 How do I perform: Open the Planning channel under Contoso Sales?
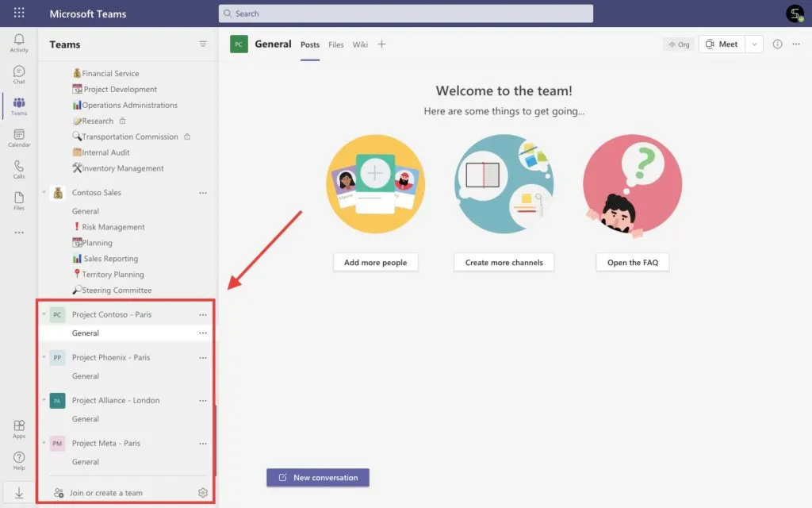coord(92,243)
